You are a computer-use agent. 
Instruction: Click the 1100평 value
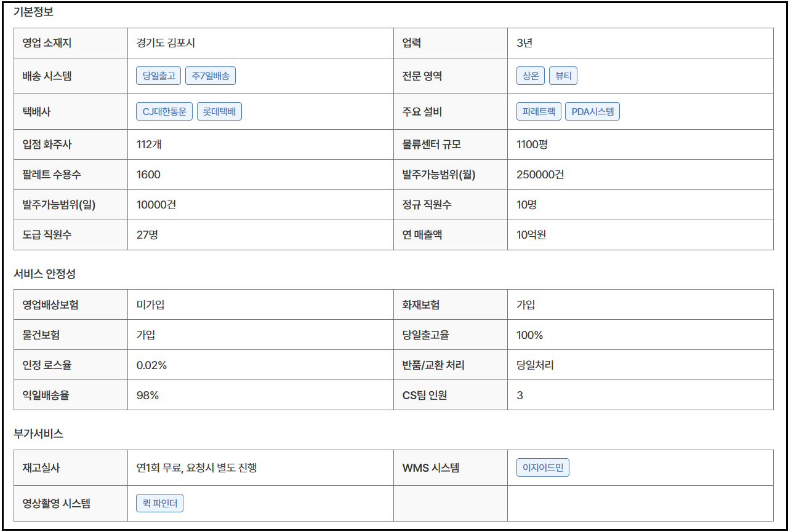click(x=532, y=145)
